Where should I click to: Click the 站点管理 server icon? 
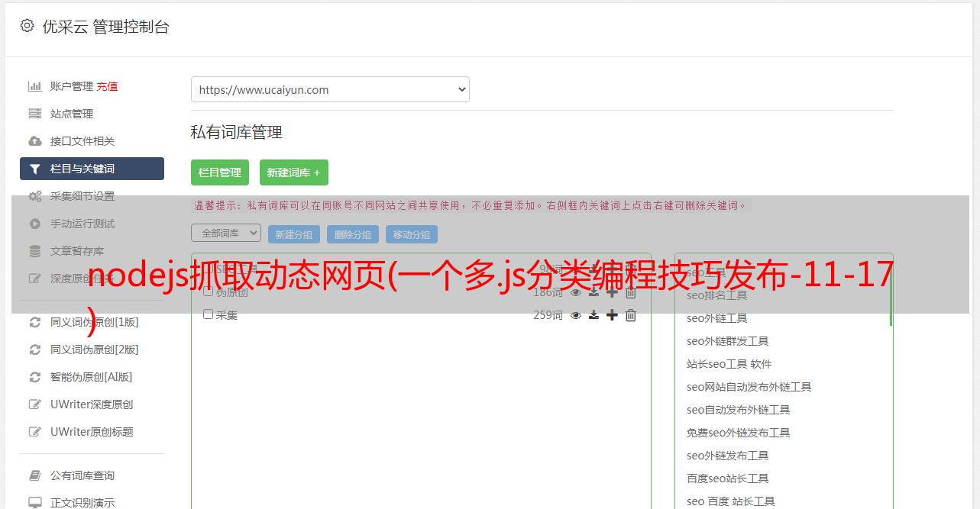point(35,114)
